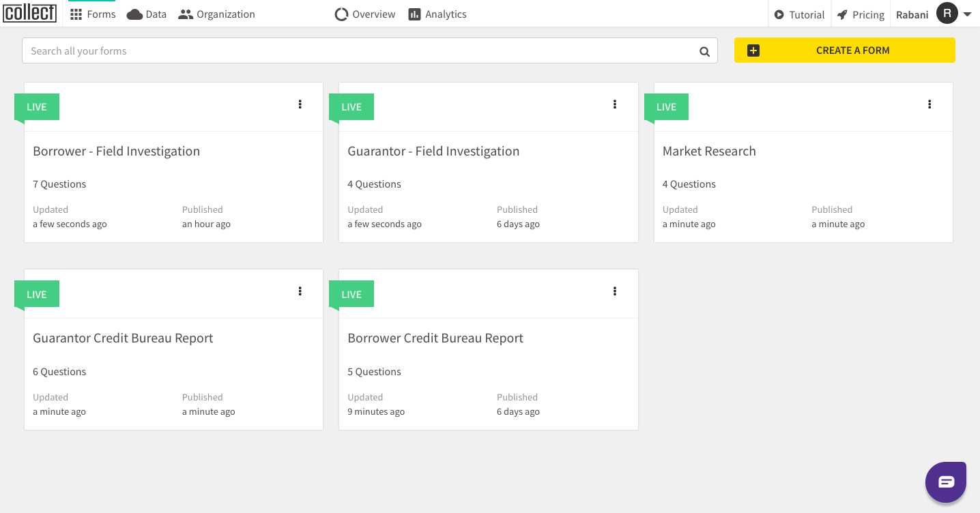
Task: Open the Tutorial video link
Action: click(799, 14)
